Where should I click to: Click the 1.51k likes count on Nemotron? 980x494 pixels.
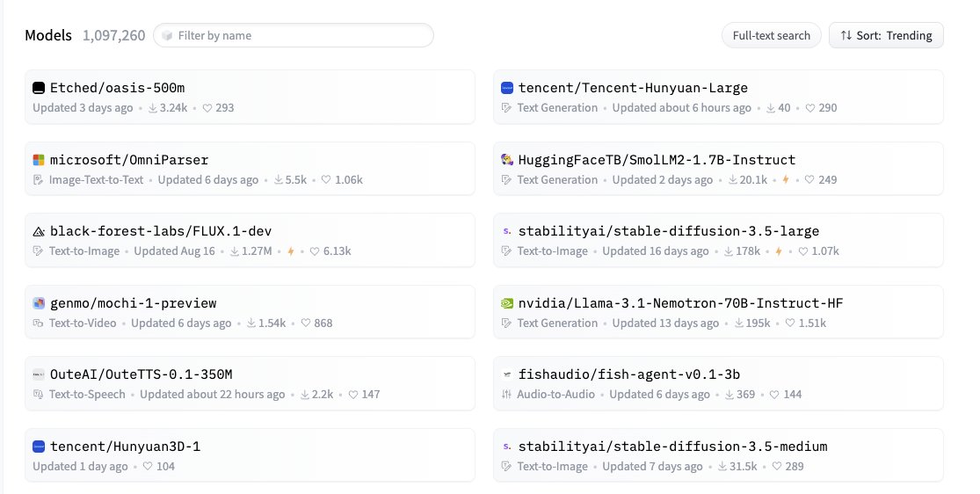812,323
